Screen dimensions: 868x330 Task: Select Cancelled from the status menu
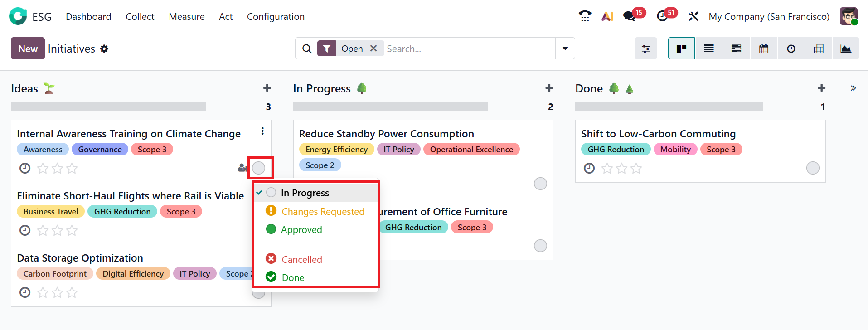[301, 259]
